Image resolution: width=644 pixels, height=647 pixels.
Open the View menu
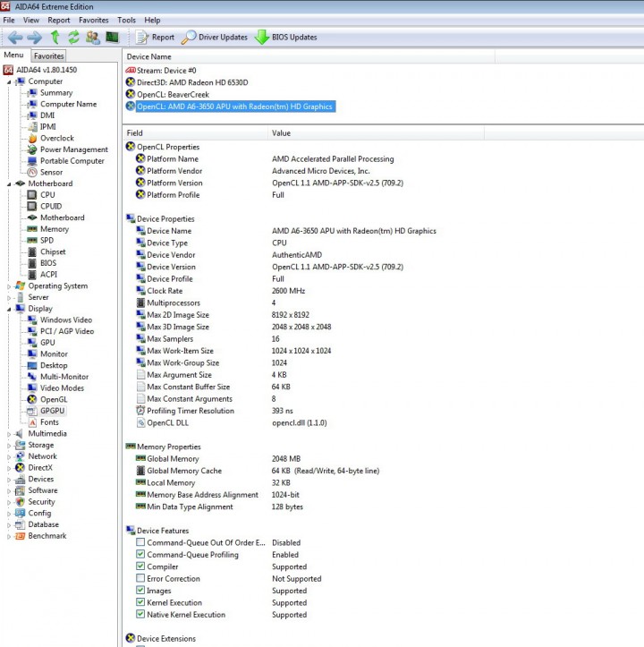(31, 21)
